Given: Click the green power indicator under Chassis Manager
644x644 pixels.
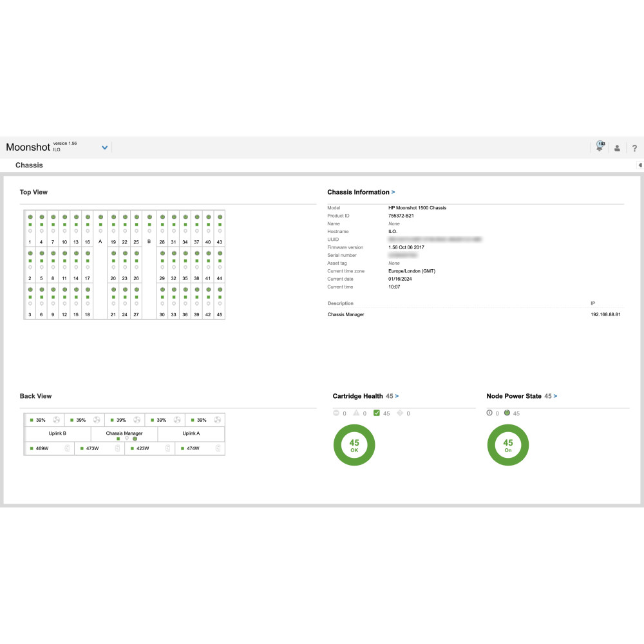Looking at the screenshot, I should [x=135, y=438].
